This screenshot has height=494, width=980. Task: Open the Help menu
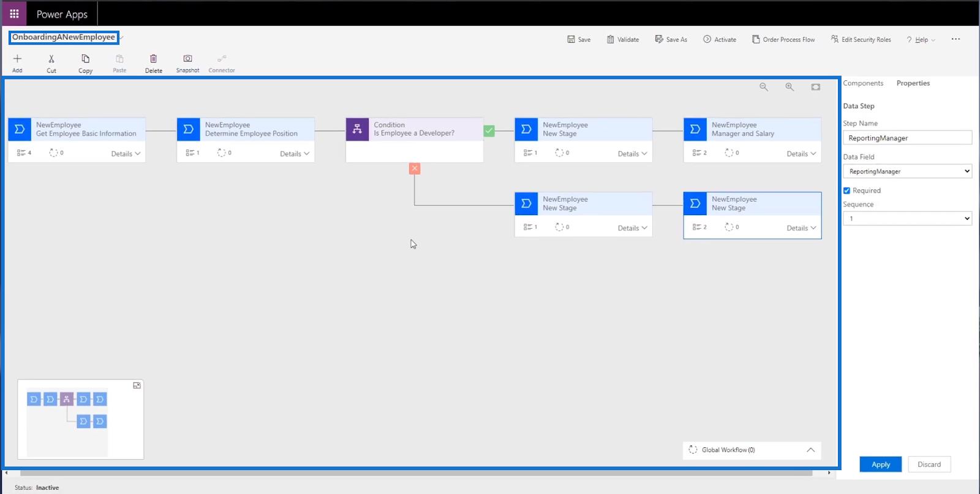click(921, 39)
